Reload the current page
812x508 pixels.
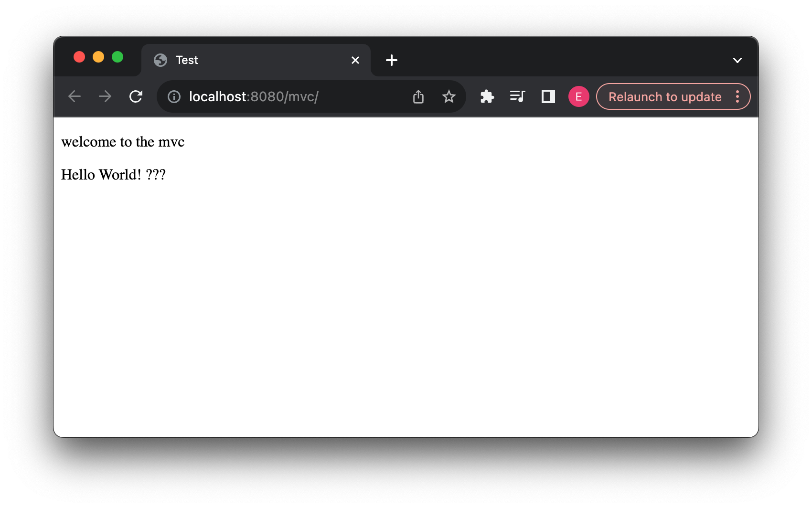click(136, 96)
